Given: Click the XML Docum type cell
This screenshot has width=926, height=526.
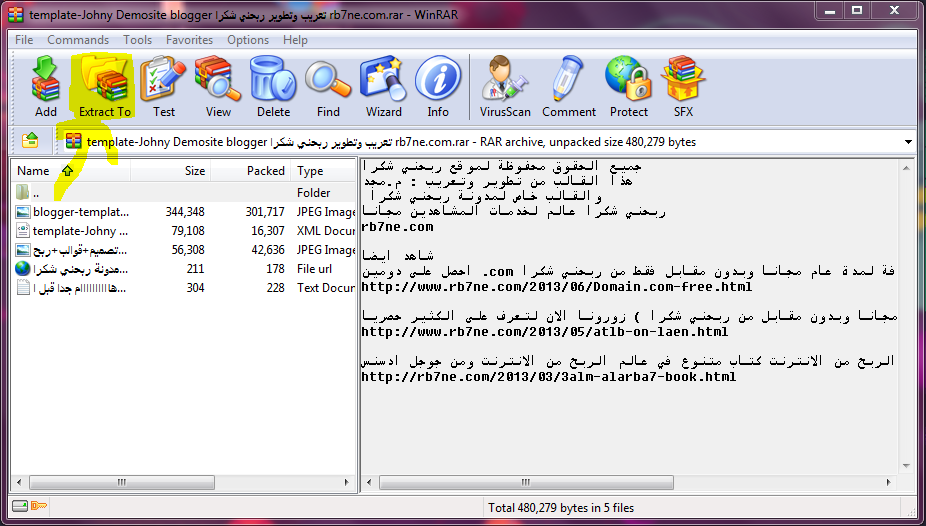Looking at the screenshot, I should click(x=325, y=231).
